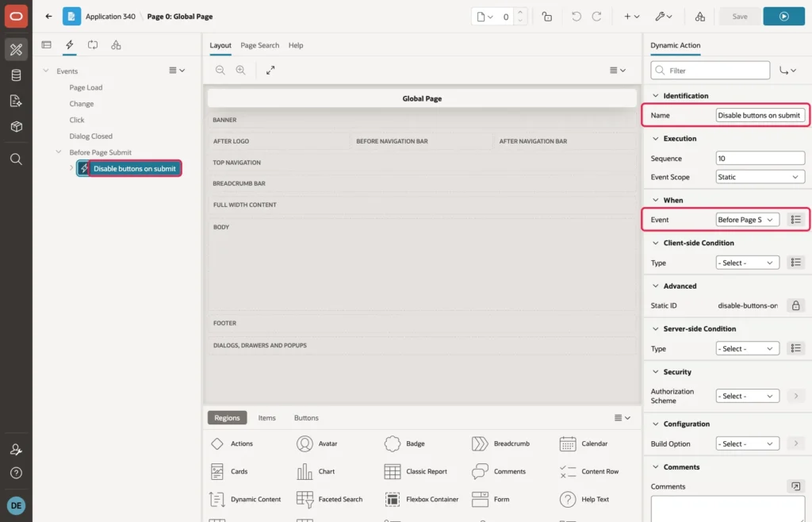The height and width of the screenshot is (522, 812).
Task: Open the Gallery cube icon
Action: [x=16, y=126]
